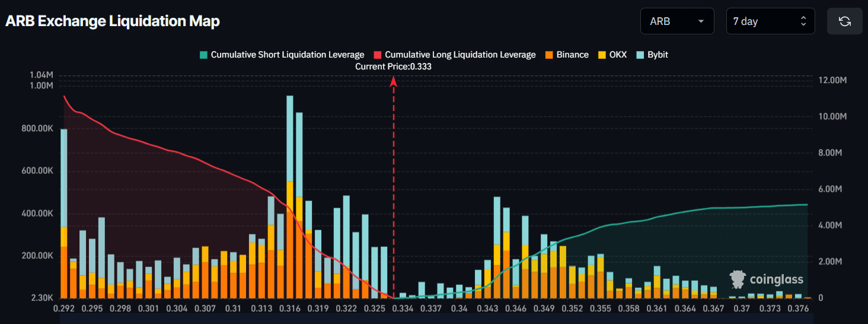The height and width of the screenshot is (324, 868).
Task: Click the 1.04M left axis label
Action: pos(41,75)
